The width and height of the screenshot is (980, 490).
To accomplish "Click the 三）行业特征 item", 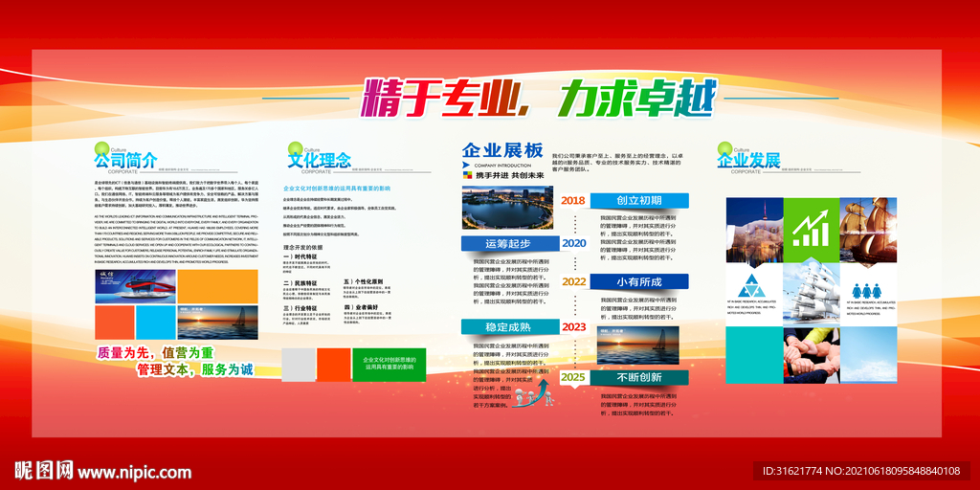I will [x=301, y=309].
